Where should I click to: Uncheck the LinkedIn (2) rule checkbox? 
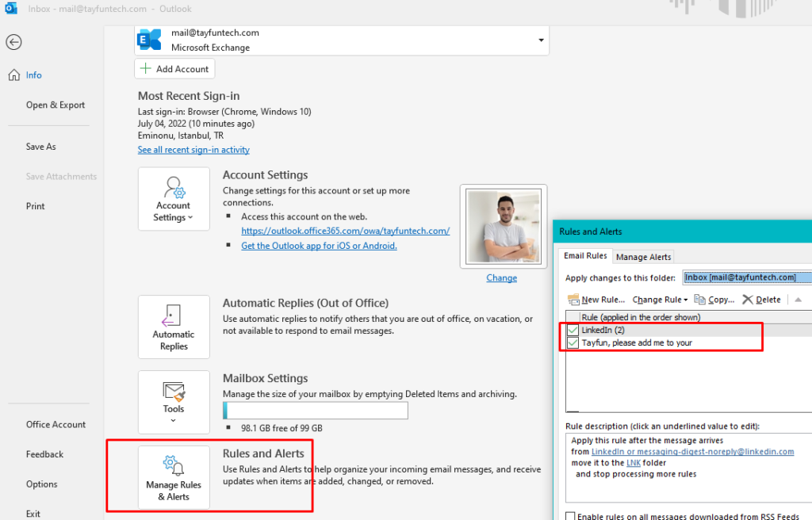click(x=573, y=330)
